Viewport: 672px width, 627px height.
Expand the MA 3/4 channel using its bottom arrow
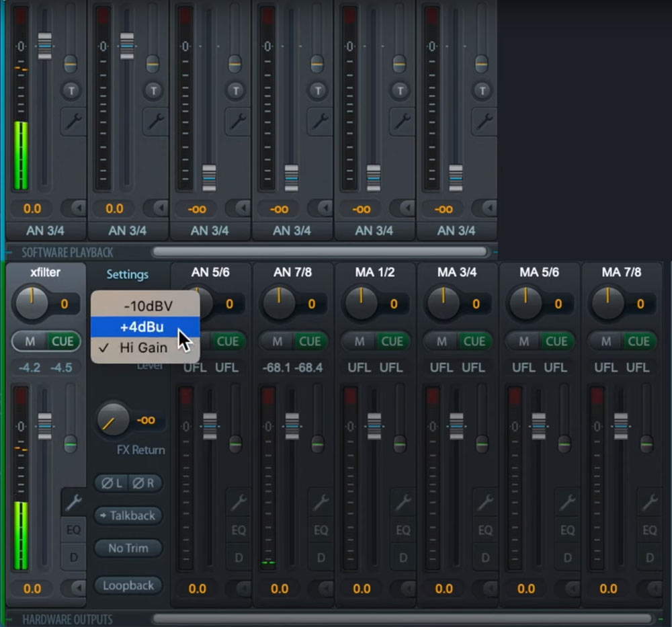point(487,588)
